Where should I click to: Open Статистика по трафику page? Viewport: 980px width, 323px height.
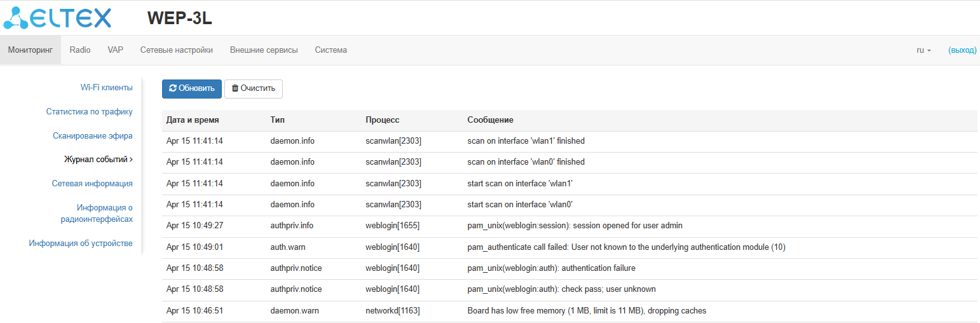[89, 112]
